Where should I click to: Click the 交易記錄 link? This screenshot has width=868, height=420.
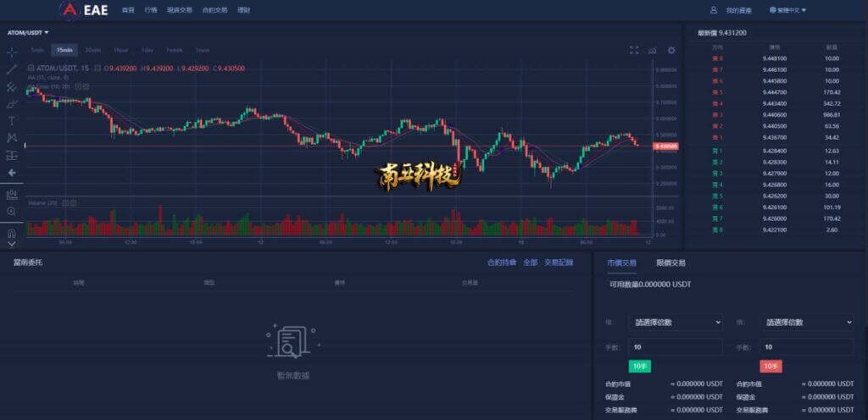tap(559, 262)
